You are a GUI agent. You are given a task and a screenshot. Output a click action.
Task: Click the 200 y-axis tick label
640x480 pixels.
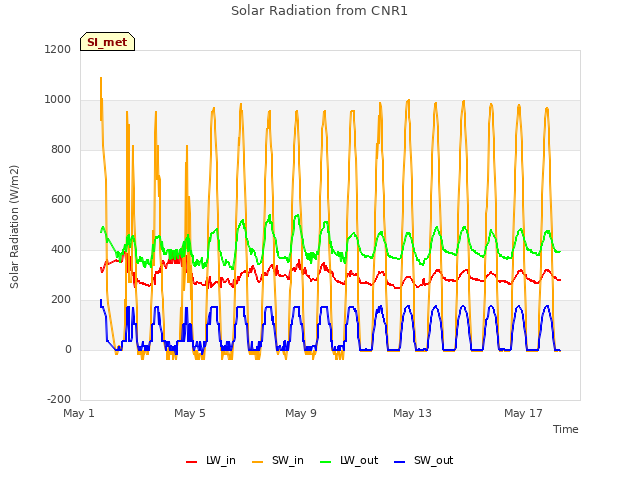pyautogui.click(x=61, y=300)
